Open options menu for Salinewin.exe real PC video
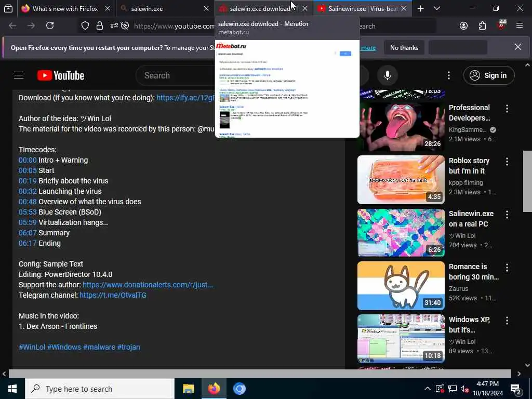The width and height of the screenshot is (532, 399). point(507,215)
